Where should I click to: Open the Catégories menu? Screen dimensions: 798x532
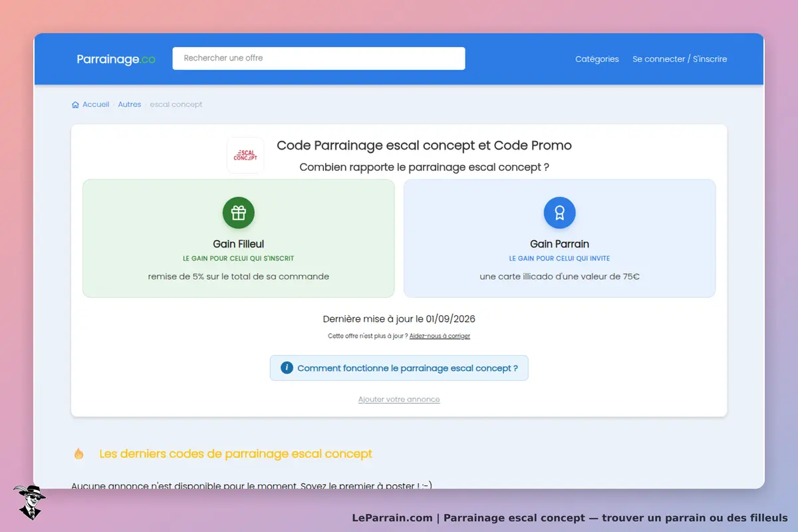coord(597,59)
